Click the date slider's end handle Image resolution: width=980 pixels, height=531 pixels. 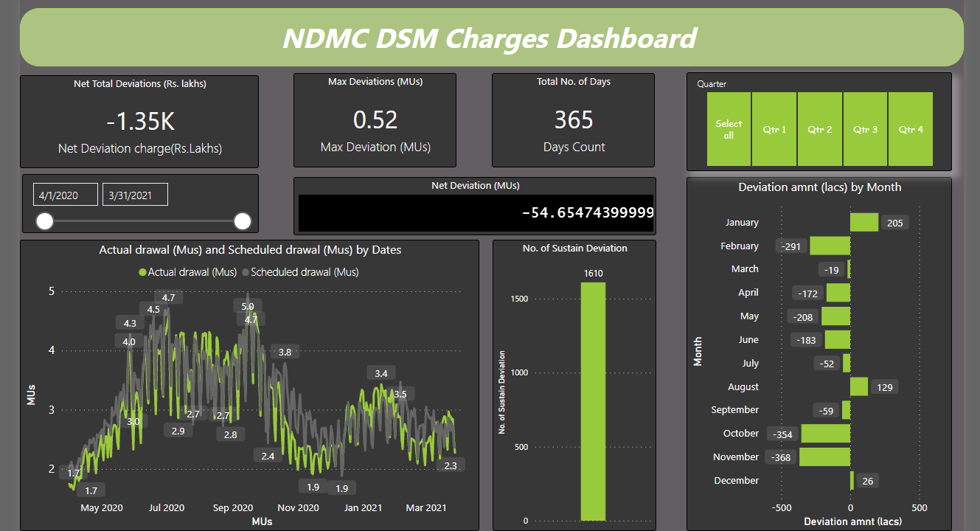tap(243, 221)
